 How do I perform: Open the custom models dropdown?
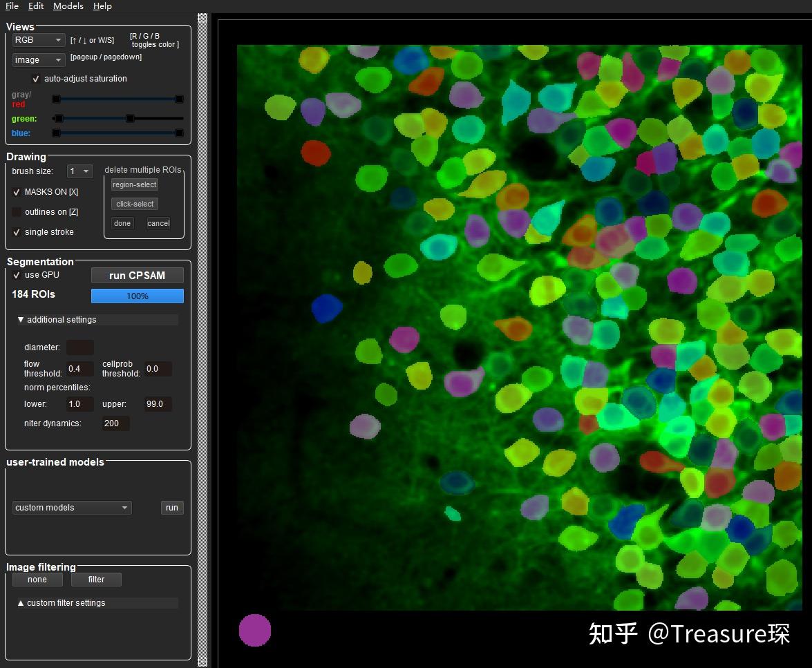[x=71, y=508]
